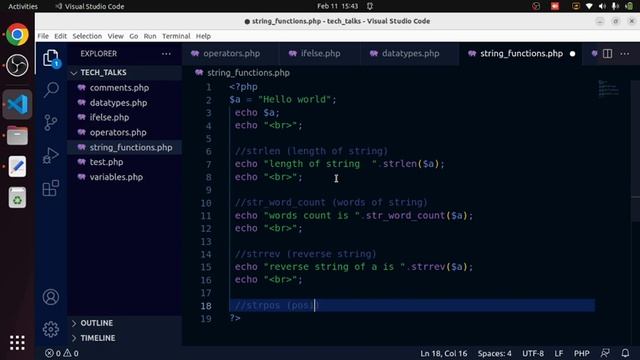The height and width of the screenshot is (360, 640).
Task: Open the Search view in activity bar
Action: click(51, 89)
